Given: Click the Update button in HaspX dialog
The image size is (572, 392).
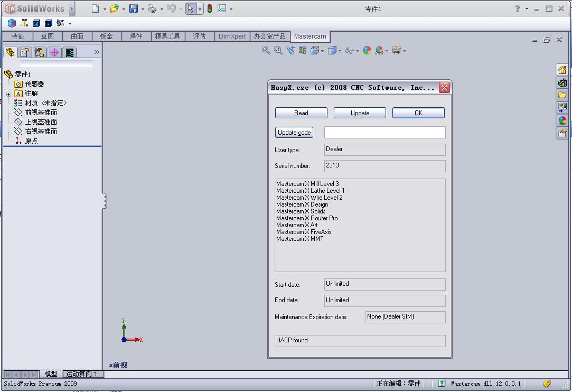Looking at the screenshot, I should coord(360,113).
